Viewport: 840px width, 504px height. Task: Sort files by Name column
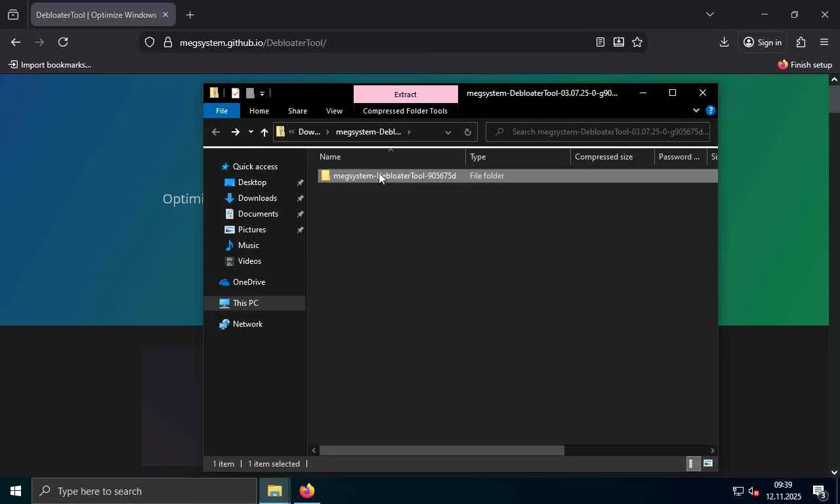tap(391, 157)
